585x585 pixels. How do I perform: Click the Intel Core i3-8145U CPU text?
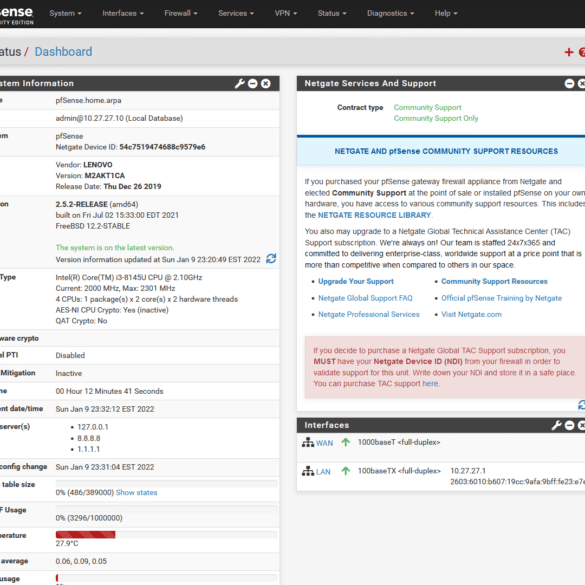(x=129, y=278)
